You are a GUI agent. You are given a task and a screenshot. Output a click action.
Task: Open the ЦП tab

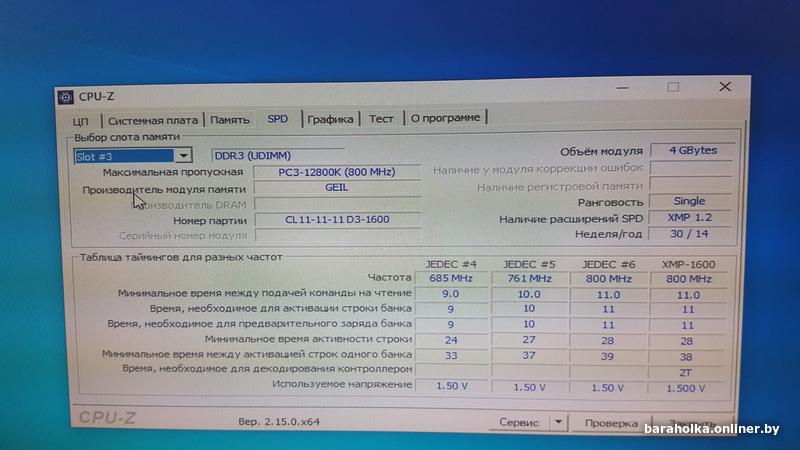click(x=81, y=121)
